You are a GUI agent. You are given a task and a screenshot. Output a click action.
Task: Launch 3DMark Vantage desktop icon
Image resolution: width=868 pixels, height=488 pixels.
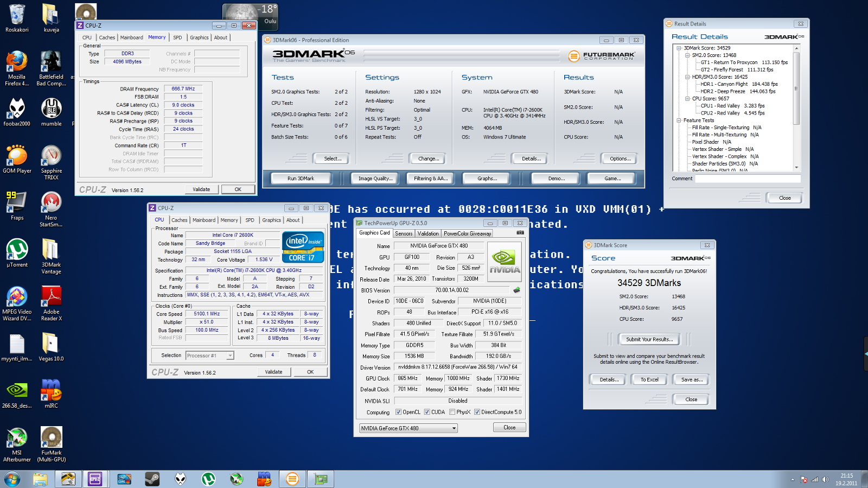click(x=51, y=256)
